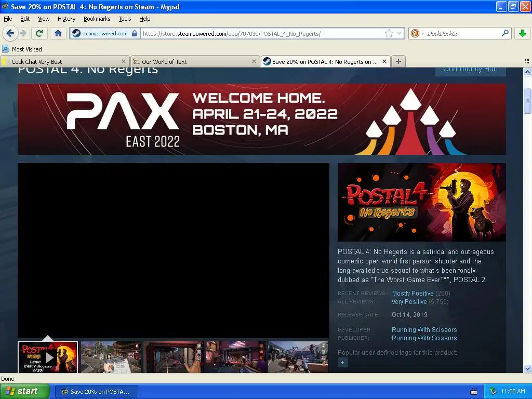Click the lock icon in the address bar

[x=135, y=33]
